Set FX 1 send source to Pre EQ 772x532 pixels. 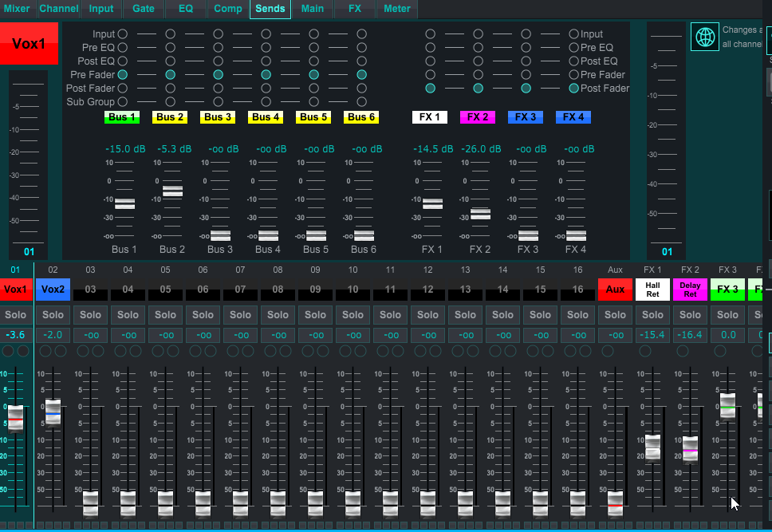[430, 48]
